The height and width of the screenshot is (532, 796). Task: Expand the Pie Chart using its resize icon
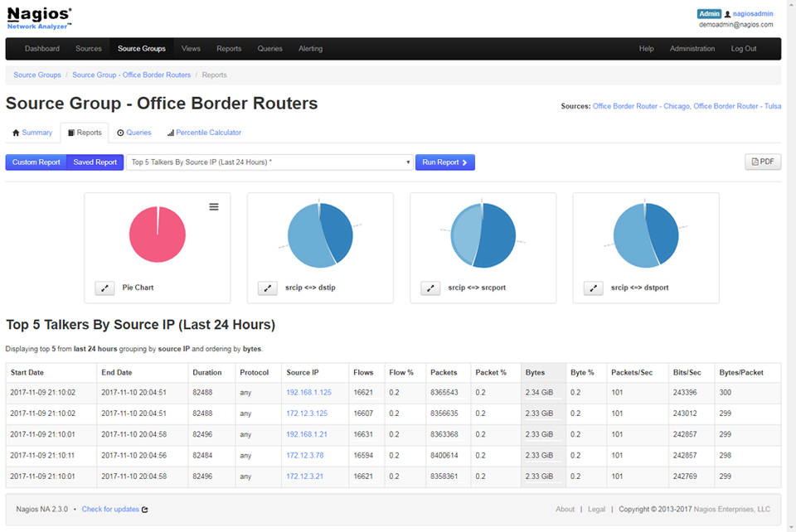104,288
